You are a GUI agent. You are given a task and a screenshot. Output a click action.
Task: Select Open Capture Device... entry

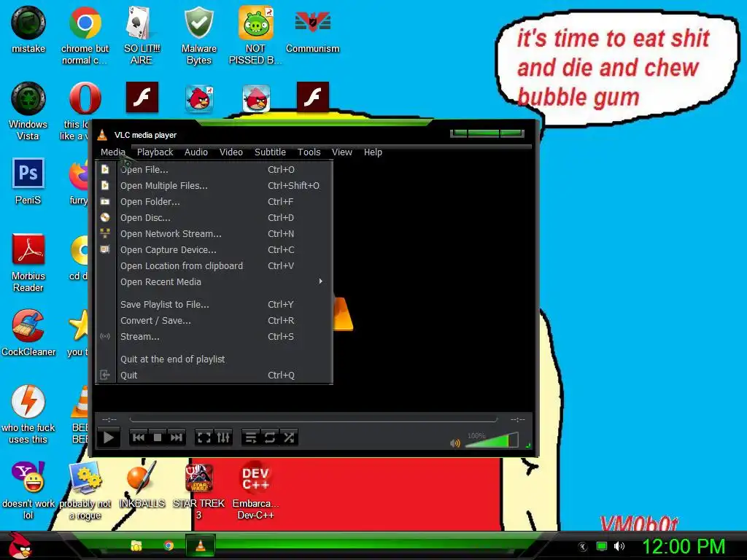214,250
